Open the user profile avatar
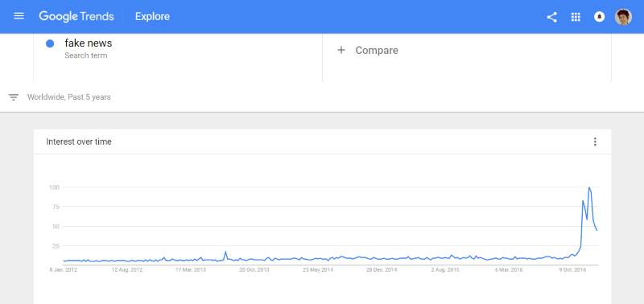Image resolution: width=644 pixels, height=304 pixels. click(623, 17)
